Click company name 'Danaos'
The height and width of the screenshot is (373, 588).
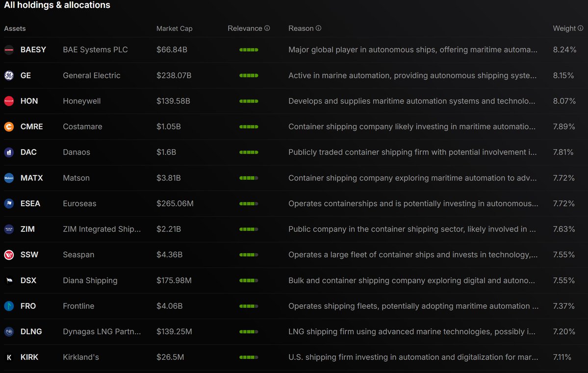click(x=77, y=152)
